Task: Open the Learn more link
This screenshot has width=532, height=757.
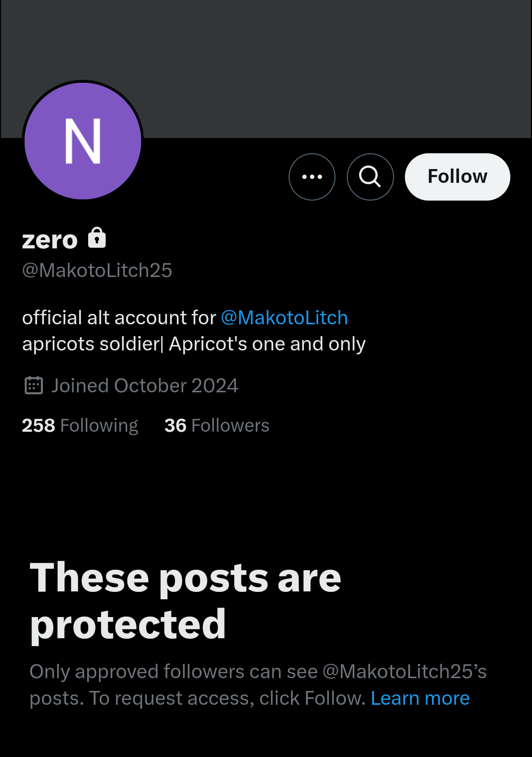Action: (420, 698)
